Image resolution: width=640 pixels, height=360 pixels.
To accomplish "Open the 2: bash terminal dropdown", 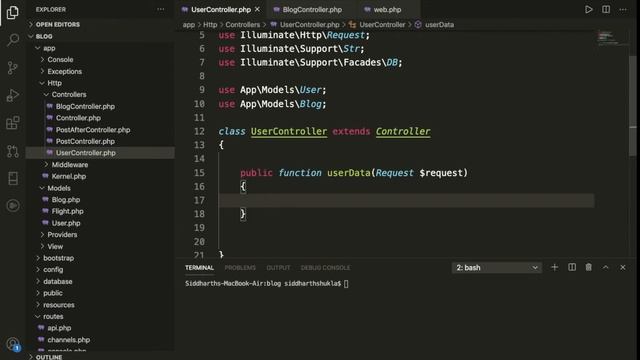I will click(x=497, y=268).
